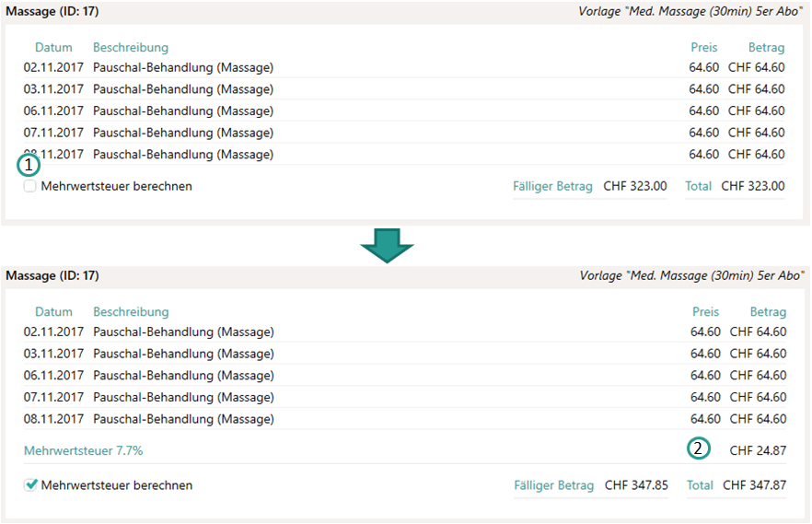
Task: Click Betrag column header in lower table
Action: tap(768, 312)
